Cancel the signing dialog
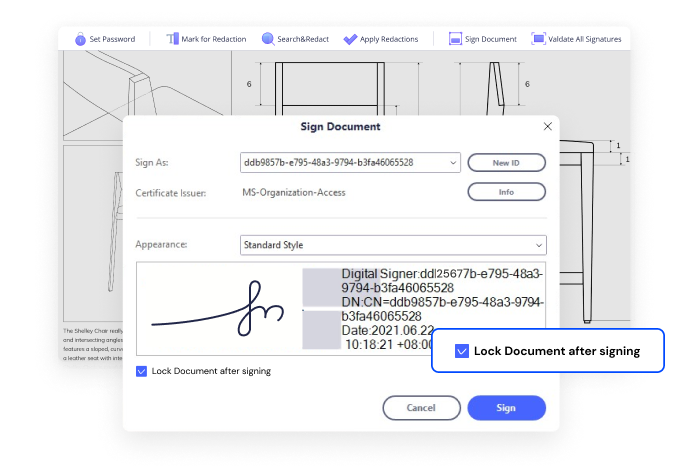 tap(421, 408)
